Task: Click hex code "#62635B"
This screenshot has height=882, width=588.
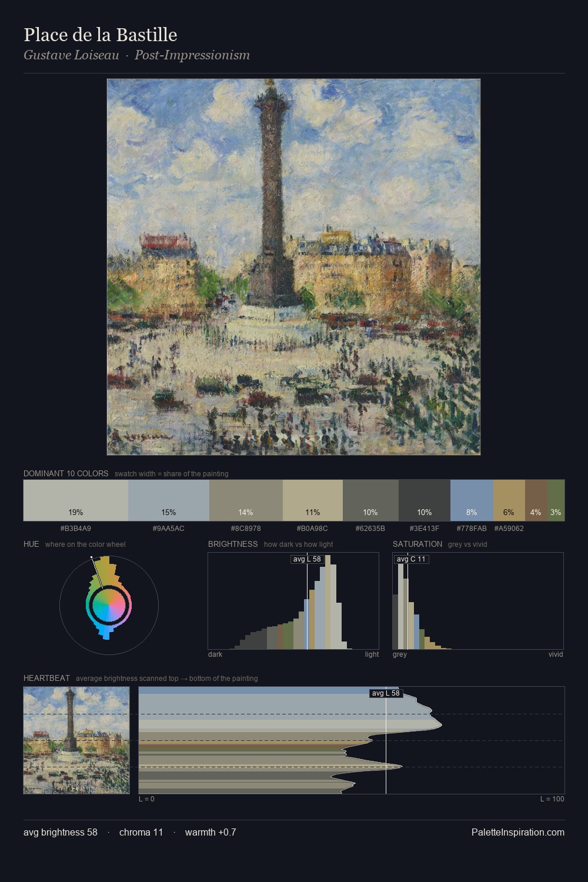Action: (370, 529)
